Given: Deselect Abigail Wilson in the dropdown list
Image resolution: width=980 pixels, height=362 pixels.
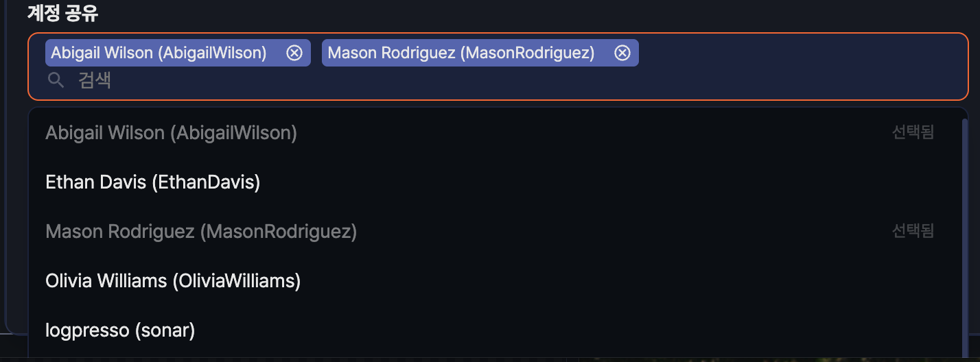Looking at the screenshot, I should [171, 133].
